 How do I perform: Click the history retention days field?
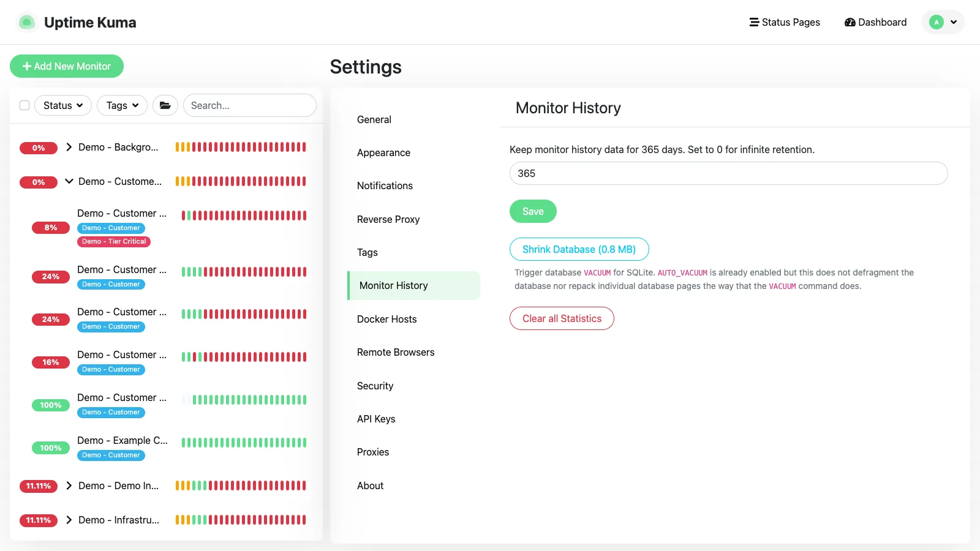click(x=729, y=173)
